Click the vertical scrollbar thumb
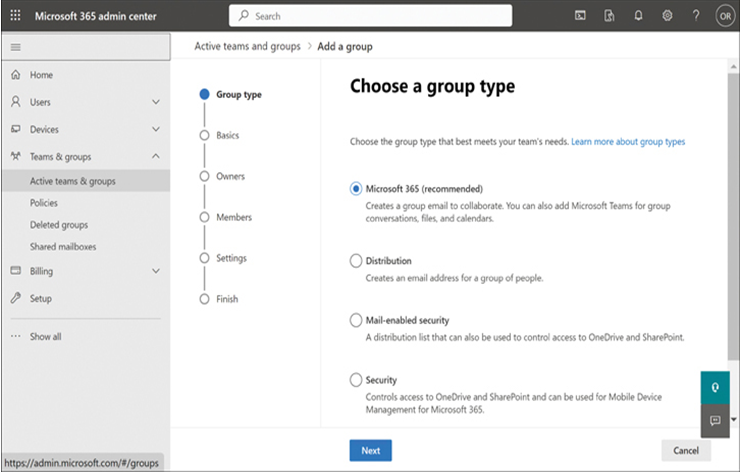Image resolution: width=741 pixels, height=473 pixels. [x=733, y=216]
